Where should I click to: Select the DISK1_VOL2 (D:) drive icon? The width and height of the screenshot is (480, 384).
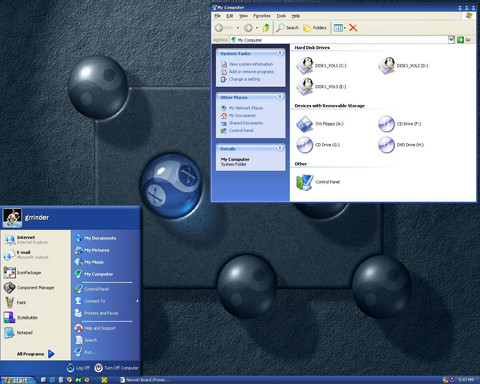(387, 66)
